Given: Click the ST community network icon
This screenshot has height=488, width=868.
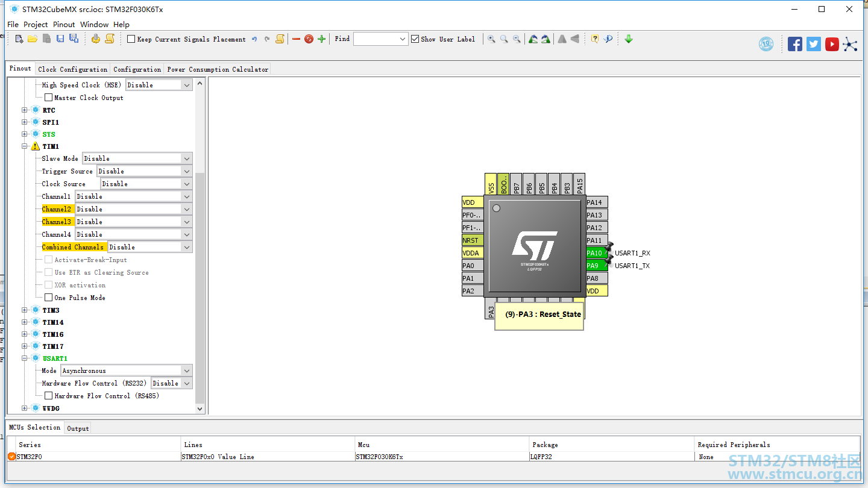Looking at the screenshot, I should pos(850,44).
